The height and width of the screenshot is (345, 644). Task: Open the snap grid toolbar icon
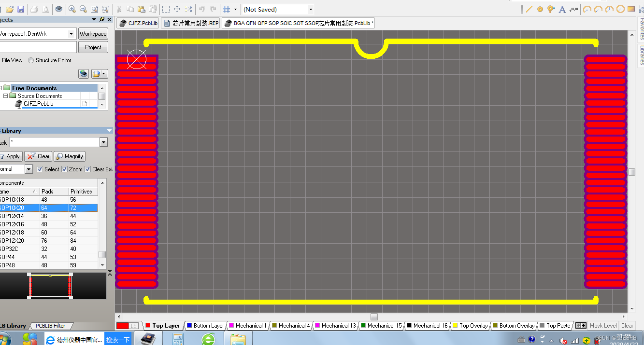coord(227,9)
